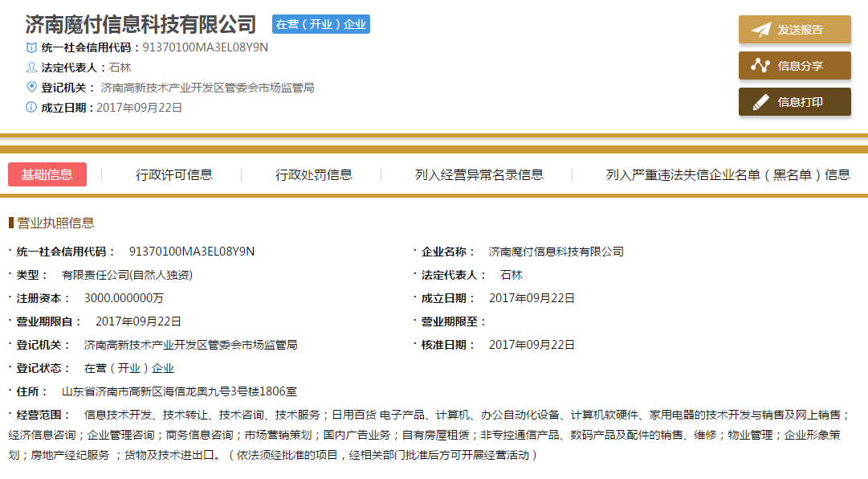This screenshot has height=479, width=868.
Task: Click the credit code value in 营业执照信息
Action: pyautogui.click(x=192, y=252)
